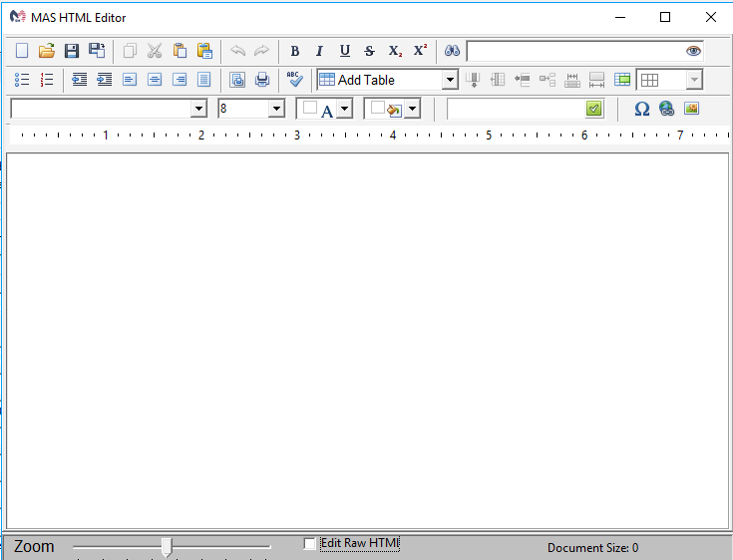Open the font name dropdown
The image size is (733, 560).
[198, 109]
